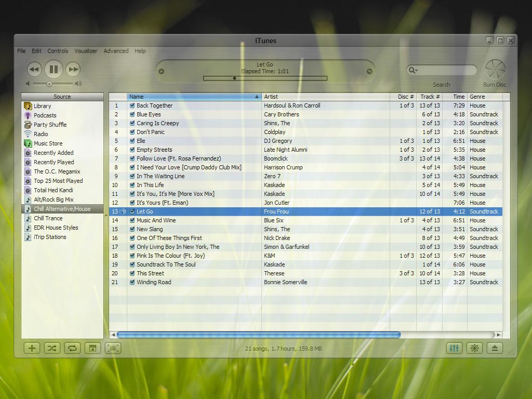Click right arrow in the now-playing display
Viewport: 532px width, 399px height.
pos(369,72)
